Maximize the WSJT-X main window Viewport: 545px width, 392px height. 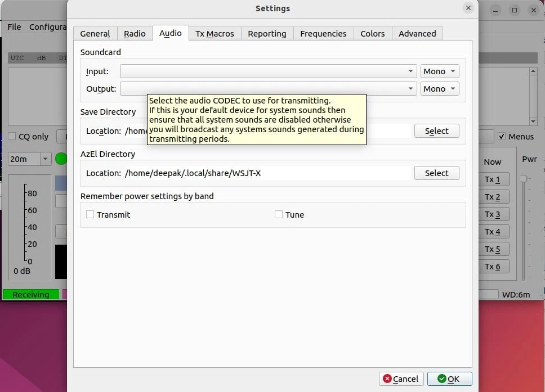514,10
